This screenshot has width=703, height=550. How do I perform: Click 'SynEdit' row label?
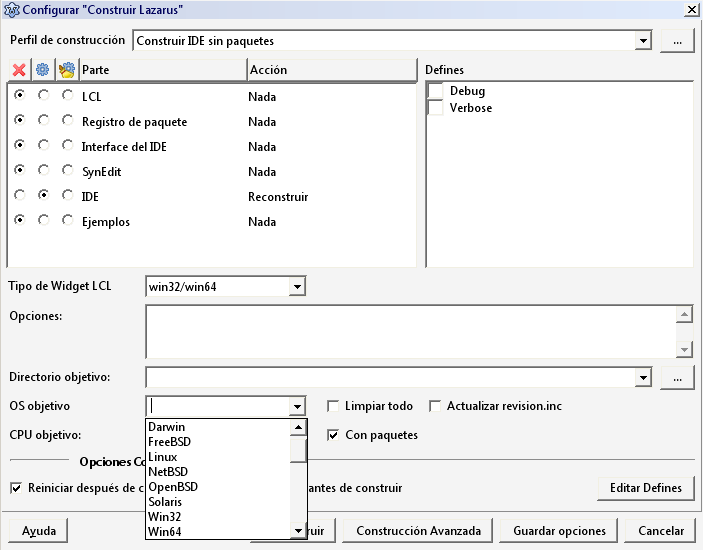coord(101,172)
